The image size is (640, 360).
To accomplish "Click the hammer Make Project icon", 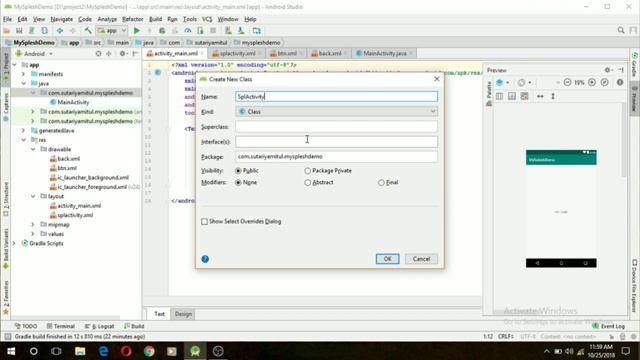I will (x=88, y=31).
